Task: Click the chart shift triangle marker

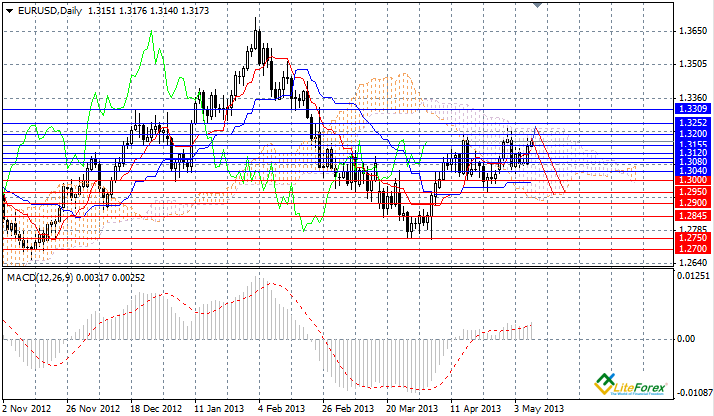Action: tap(541, 6)
